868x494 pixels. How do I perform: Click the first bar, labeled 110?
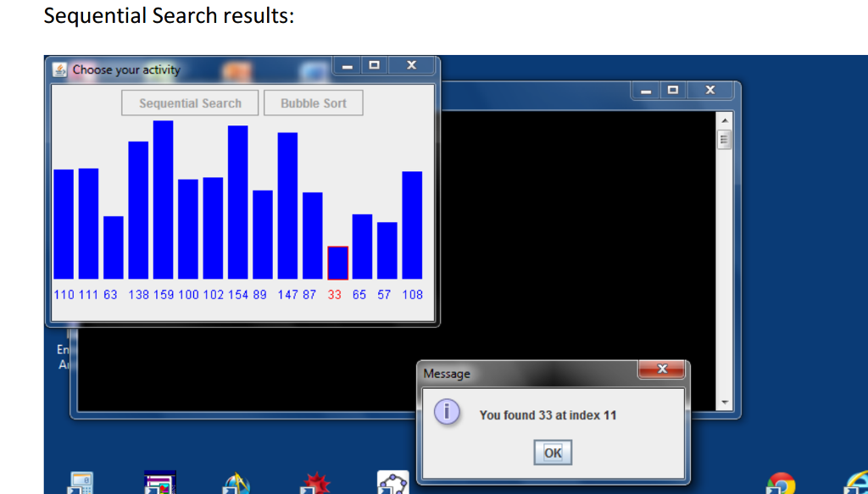click(x=64, y=225)
